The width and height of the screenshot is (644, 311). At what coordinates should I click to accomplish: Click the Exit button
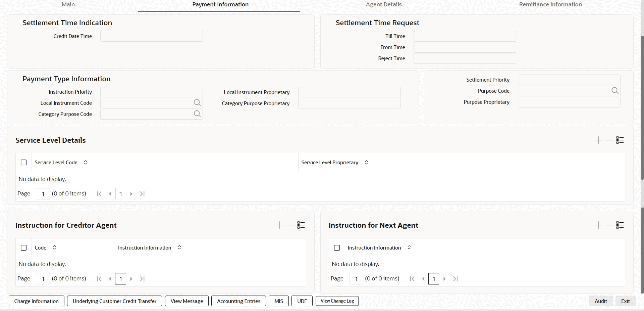625,301
